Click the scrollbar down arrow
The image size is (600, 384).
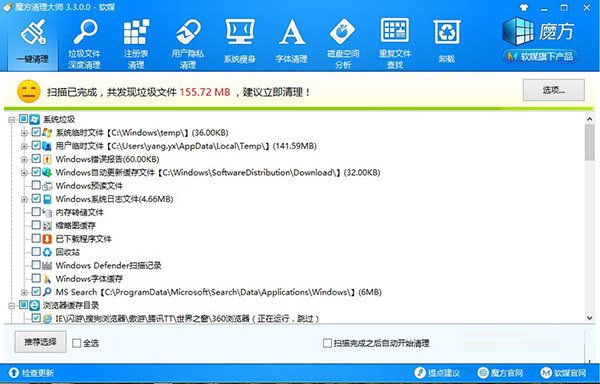[589, 317]
